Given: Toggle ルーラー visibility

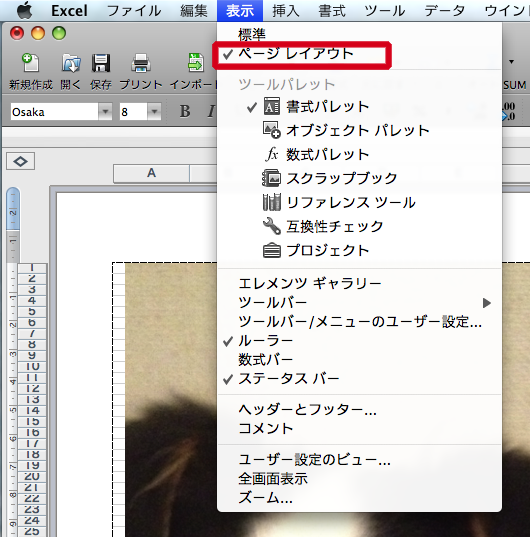Looking at the screenshot, I should coord(359,341).
